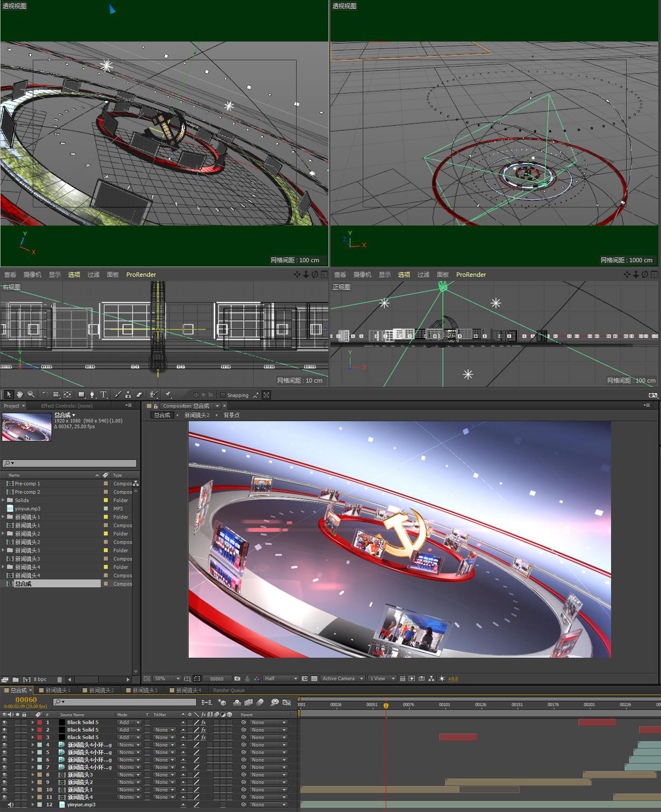The height and width of the screenshot is (812, 661).
Task: Expand the Solids folder in Project
Action: [3, 500]
